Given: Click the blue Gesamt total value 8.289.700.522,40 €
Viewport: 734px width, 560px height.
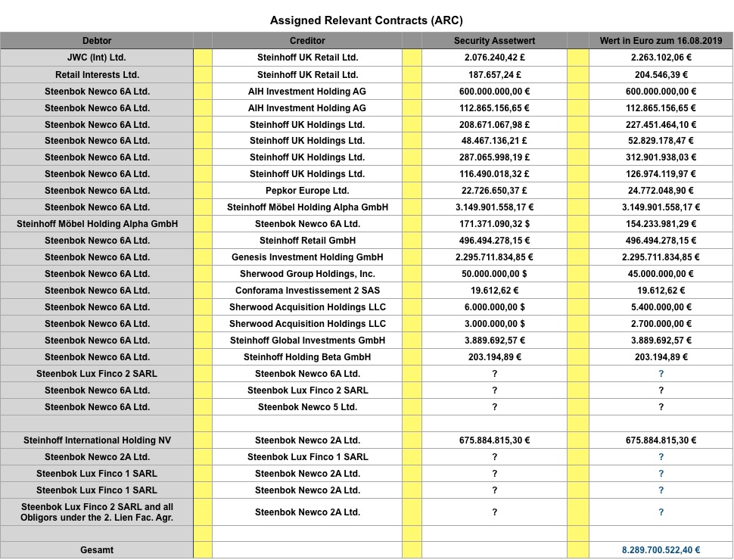Looking at the screenshot, I should point(661,550).
